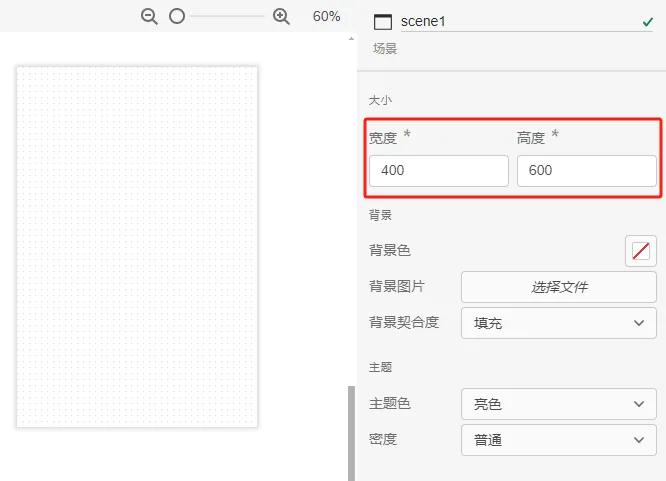Screen dimensions: 666x481
Task: Click the 高度 field label
Action: pos(531,138)
